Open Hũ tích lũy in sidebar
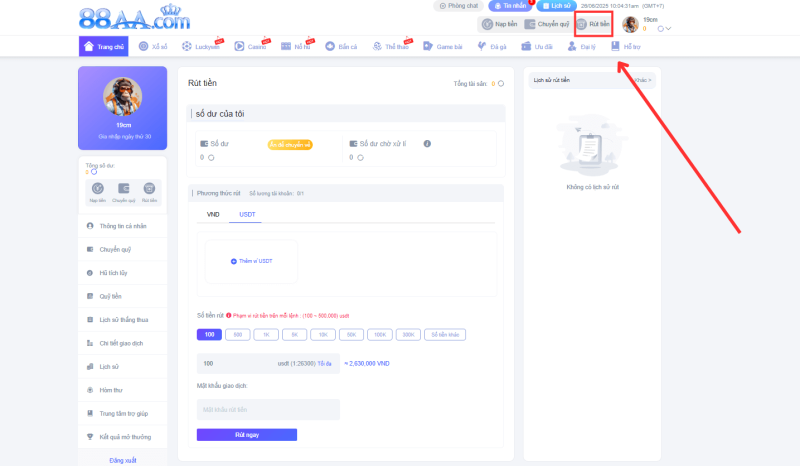The width and height of the screenshot is (800, 466). tap(122, 273)
